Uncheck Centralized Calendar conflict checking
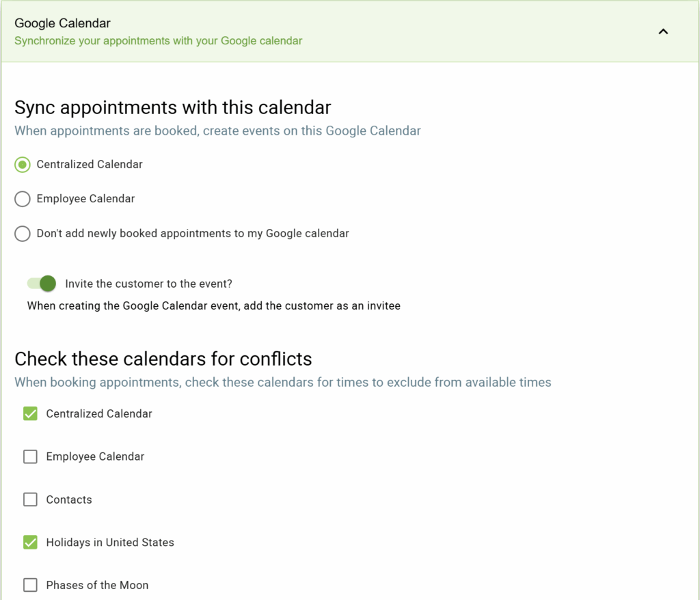The image size is (700, 600). (30, 413)
